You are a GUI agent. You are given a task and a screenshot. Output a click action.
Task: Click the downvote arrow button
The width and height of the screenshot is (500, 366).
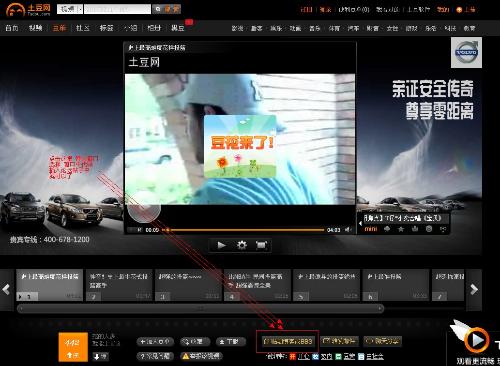click(x=99, y=357)
